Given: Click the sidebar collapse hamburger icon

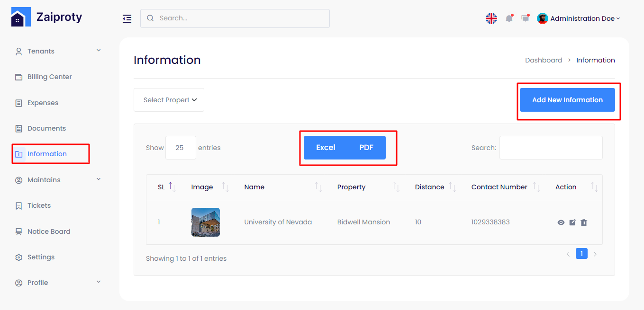Looking at the screenshot, I should (x=127, y=18).
